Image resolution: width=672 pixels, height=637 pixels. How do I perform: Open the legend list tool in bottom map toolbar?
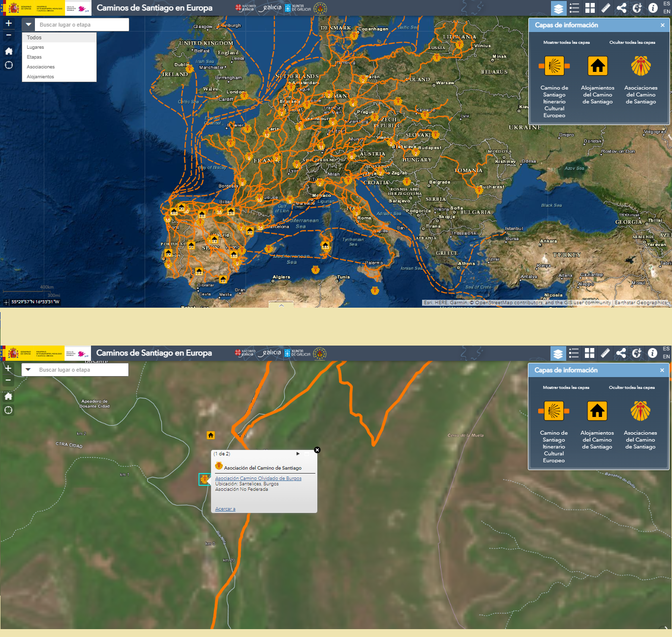[574, 353]
